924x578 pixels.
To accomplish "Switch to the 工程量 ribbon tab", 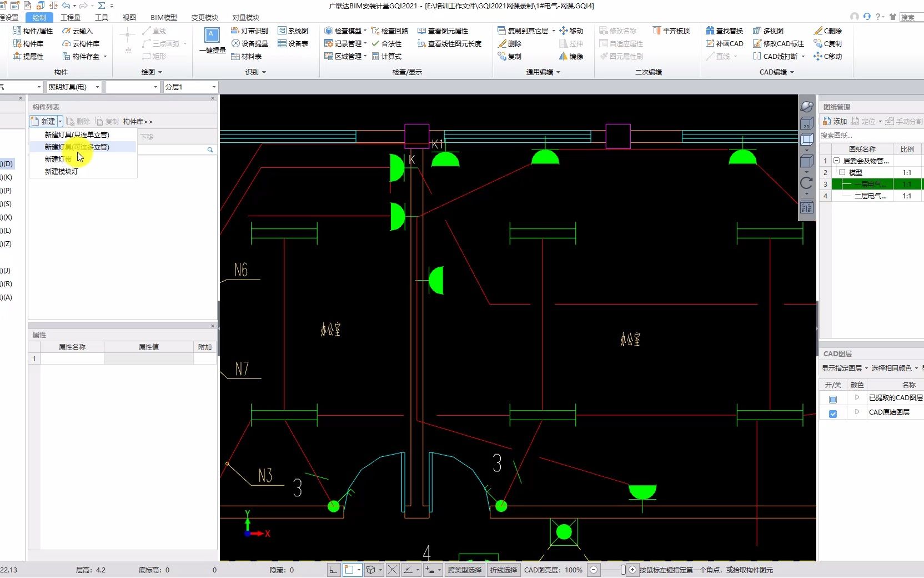I will point(71,17).
